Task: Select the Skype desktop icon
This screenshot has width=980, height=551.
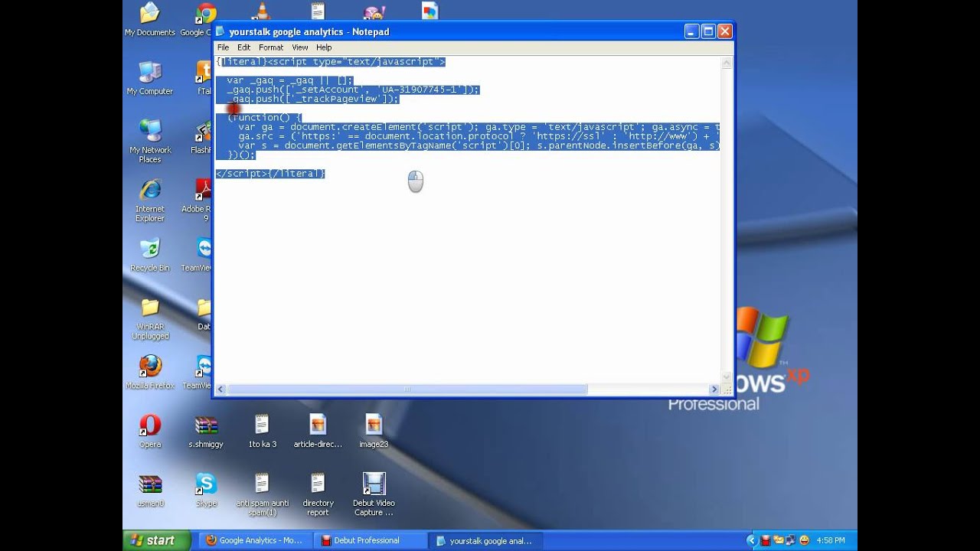Action: [206, 491]
